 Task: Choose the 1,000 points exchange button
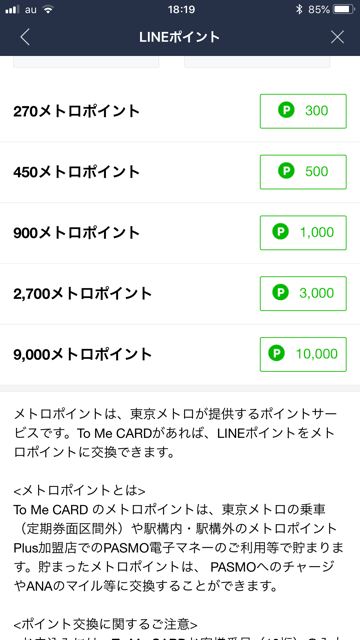[x=303, y=233]
